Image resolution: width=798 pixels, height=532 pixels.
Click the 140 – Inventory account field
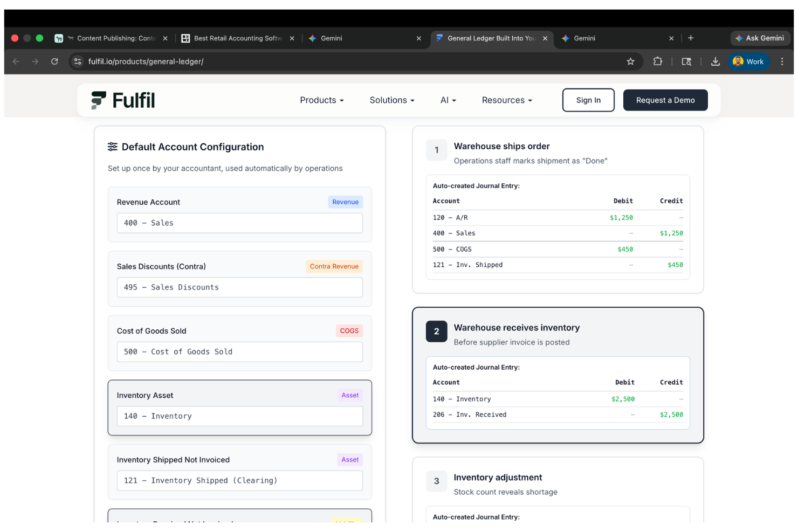[x=239, y=416]
